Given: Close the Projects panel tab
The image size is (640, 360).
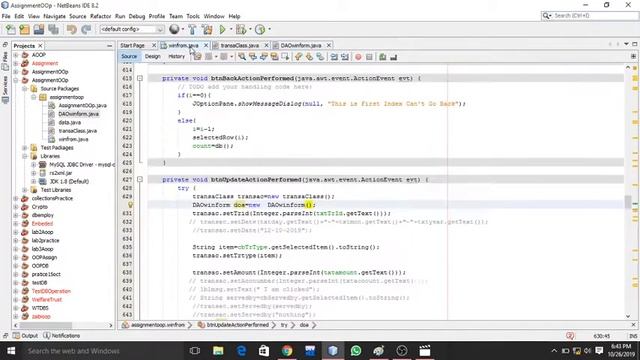Looking at the screenshot, I should click(x=40, y=46).
